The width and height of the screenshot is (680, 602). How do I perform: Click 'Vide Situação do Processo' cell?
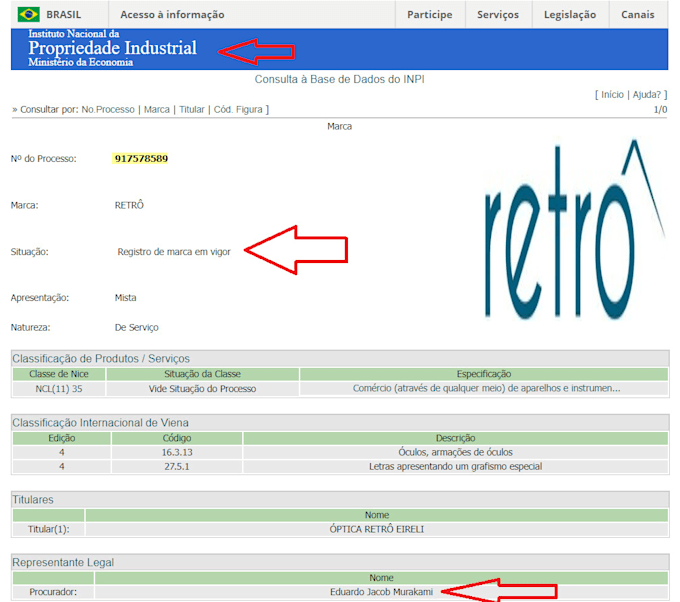pos(202,389)
